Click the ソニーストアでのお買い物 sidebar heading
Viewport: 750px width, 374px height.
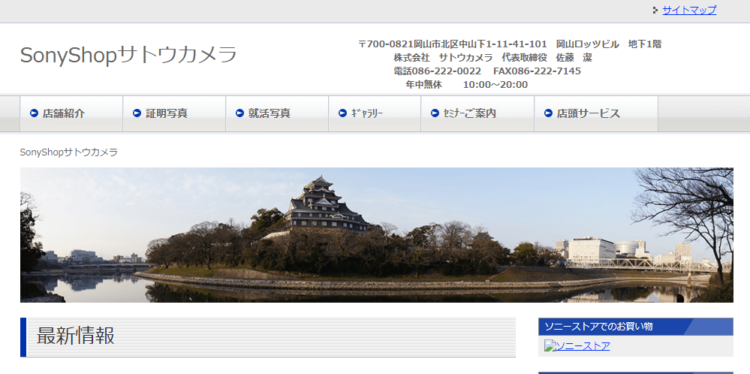point(636,327)
